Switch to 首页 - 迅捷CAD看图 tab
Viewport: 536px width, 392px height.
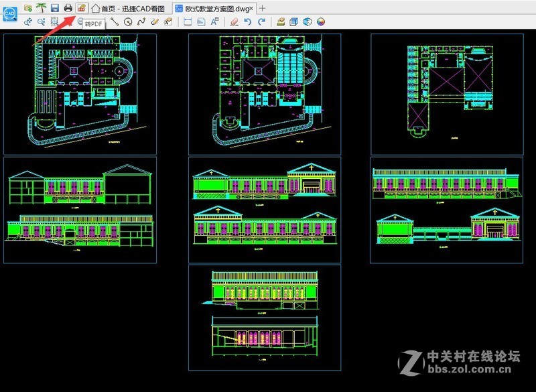pos(129,9)
